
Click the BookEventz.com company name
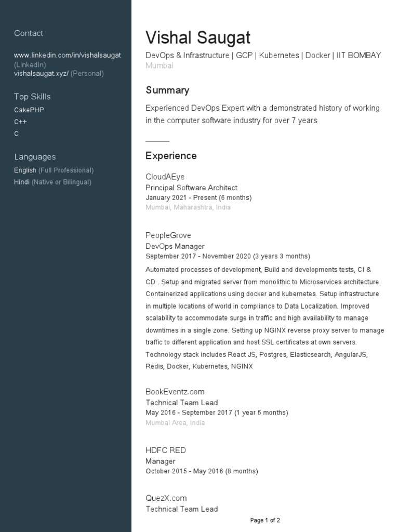pyautogui.click(x=175, y=392)
